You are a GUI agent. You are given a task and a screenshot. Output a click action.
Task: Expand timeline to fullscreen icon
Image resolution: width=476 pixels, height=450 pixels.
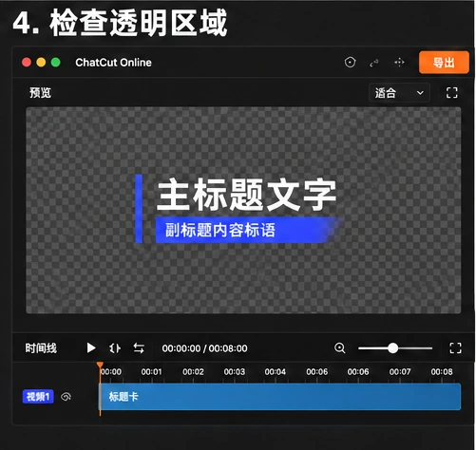pos(455,348)
